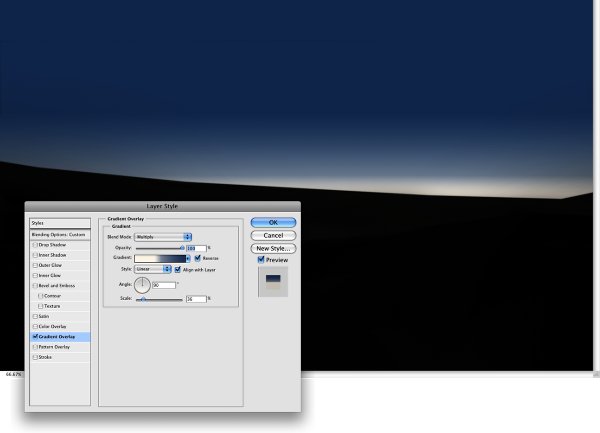Click the Cancel button

pyautogui.click(x=273, y=235)
